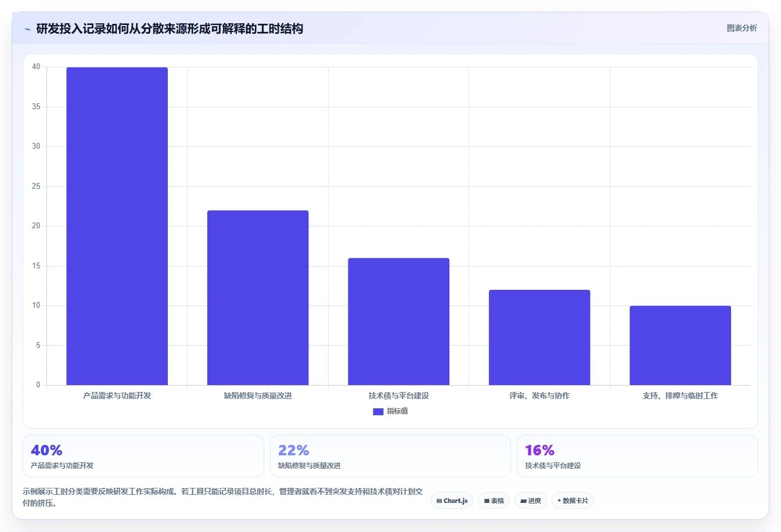The image size is (781, 532).
Task: Click the 产品需求与功能开发 axis label
Action: [x=117, y=396]
